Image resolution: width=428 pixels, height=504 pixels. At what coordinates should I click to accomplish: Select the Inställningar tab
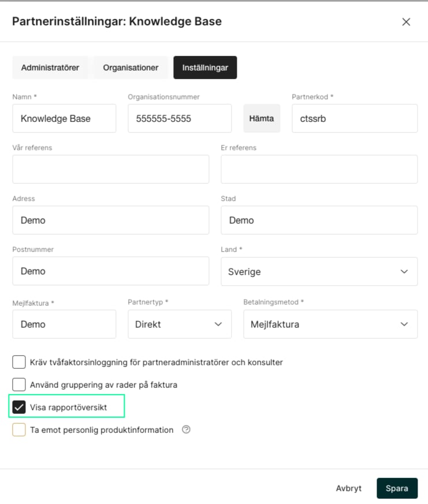[x=205, y=68]
